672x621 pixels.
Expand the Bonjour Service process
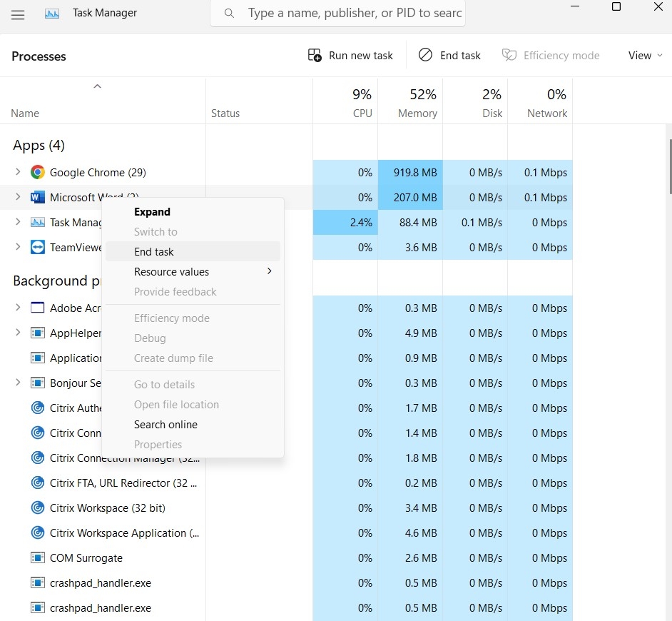point(18,382)
